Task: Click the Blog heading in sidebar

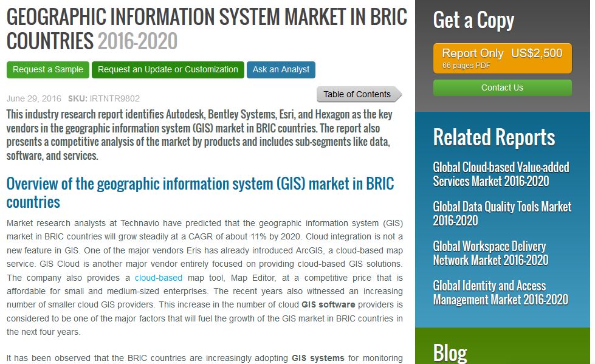Action: point(450,353)
